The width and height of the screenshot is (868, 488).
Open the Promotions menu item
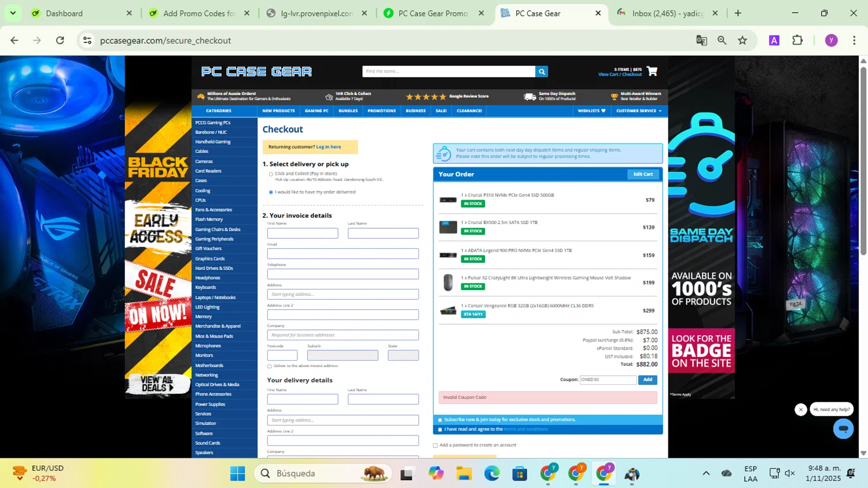pos(381,111)
